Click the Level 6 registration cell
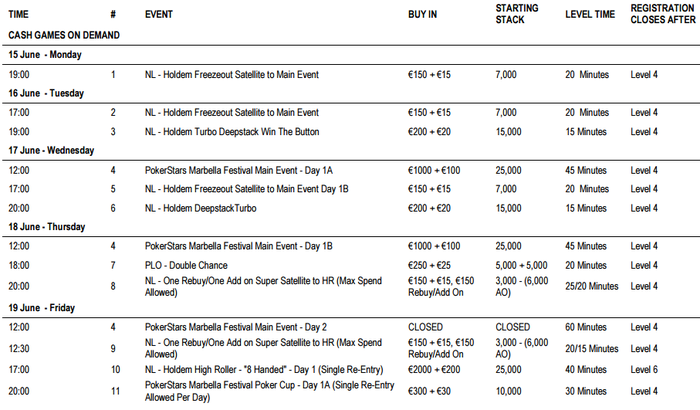The width and height of the screenshot is (700, 410). coord(644,371)
